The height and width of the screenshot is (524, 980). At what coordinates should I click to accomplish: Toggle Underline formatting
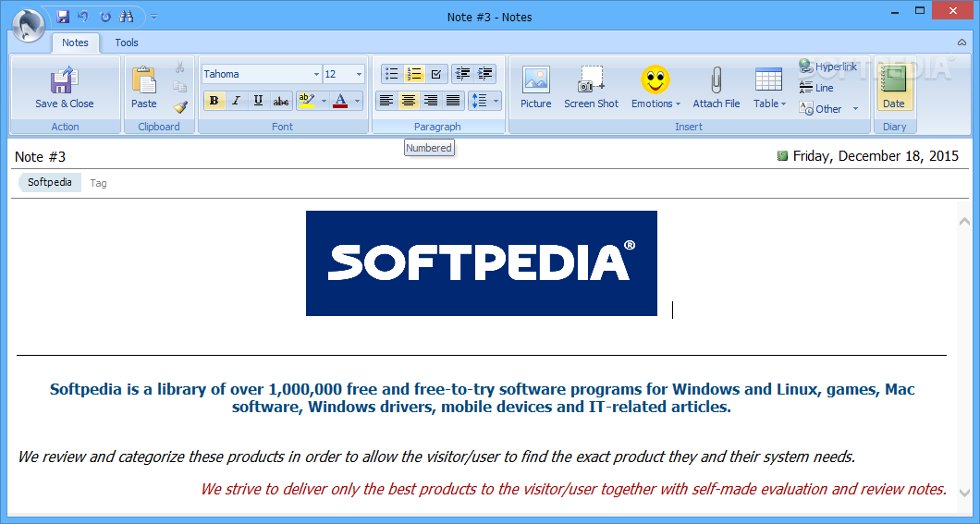point(258,101)
